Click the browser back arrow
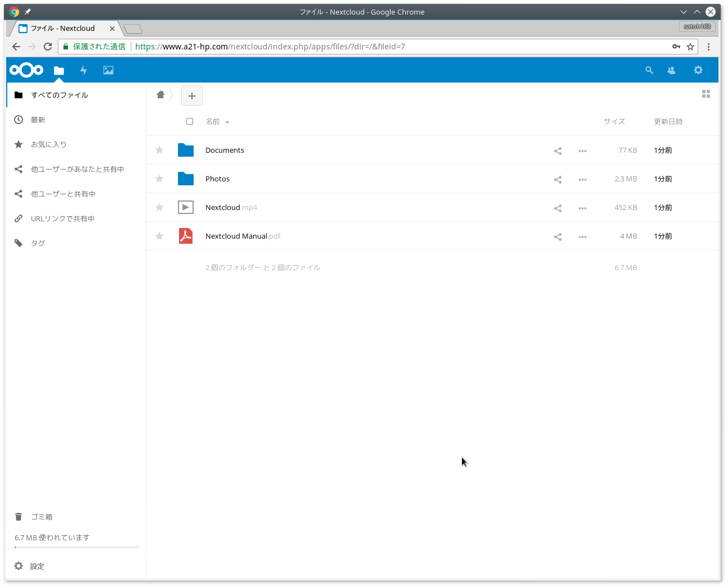Image resolution: width=728 pixels, height=588 pixels. (16, 47)
